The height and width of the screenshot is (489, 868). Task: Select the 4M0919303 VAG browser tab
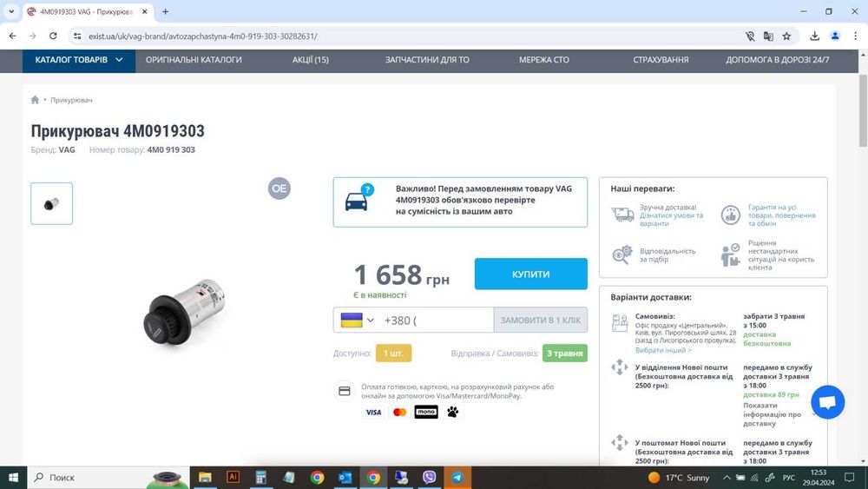click(x=86, y=11)
